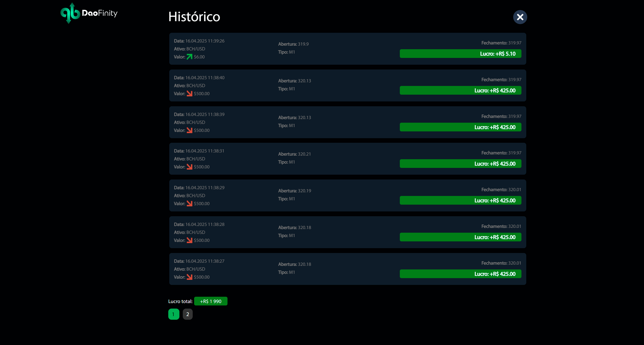
Task: Click the date 16.04.2025 11:38:29
Action: (x=205, y=187)
